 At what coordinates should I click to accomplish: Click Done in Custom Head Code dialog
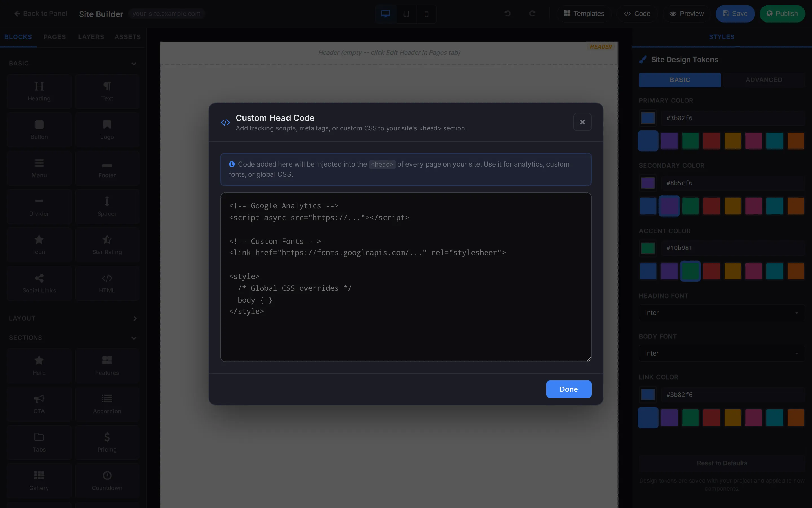click(569, 389)
